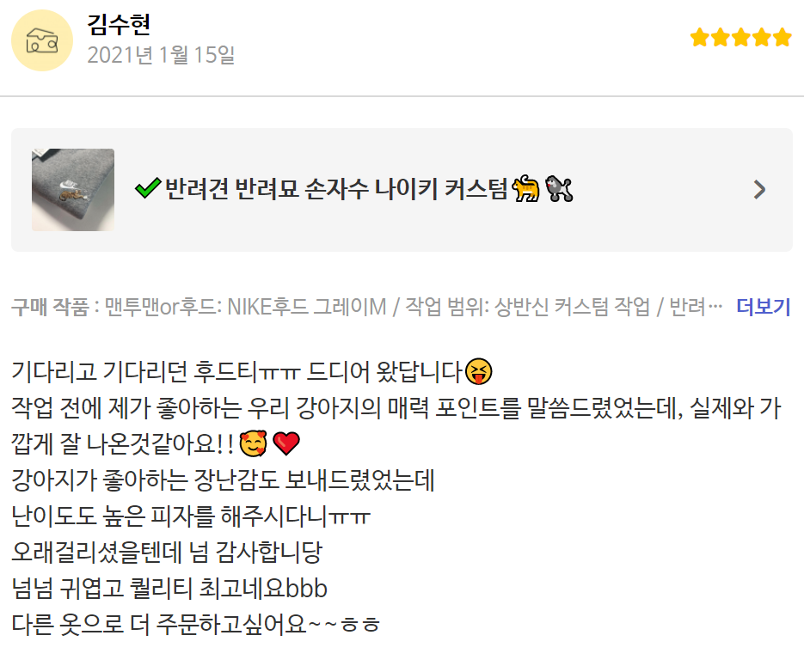Click the first review line about 후드티
This screenshot has width=804, height=672.
[x=252, y=371]
